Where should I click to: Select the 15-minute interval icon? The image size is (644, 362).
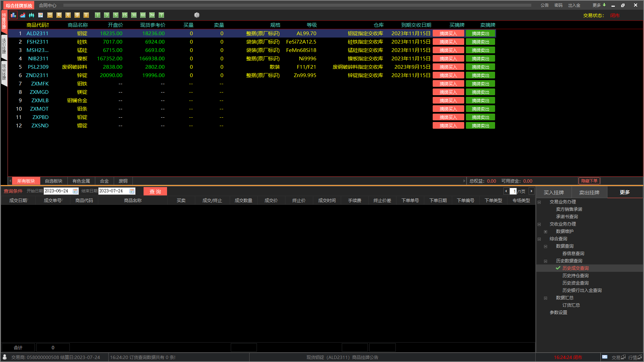[125, 15]
